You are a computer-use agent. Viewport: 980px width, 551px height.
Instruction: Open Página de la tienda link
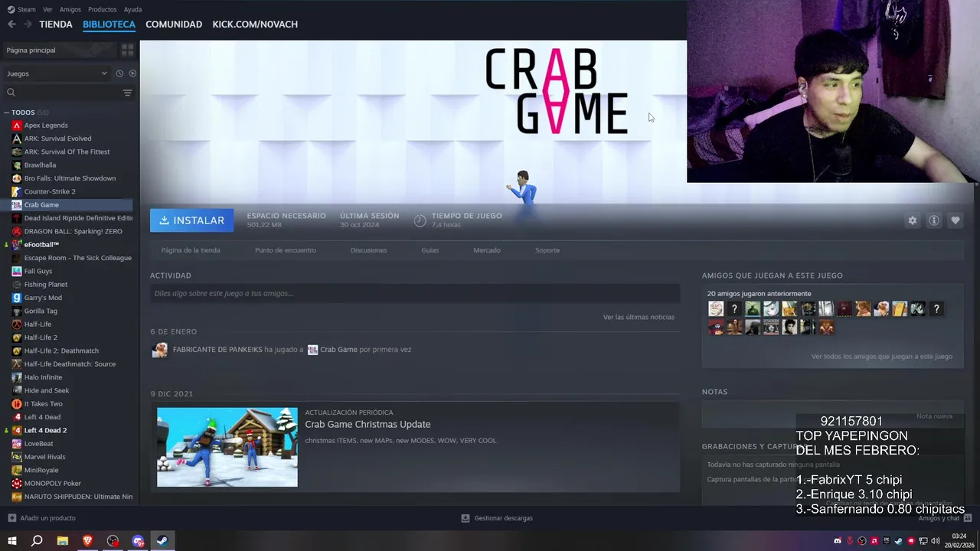pyautogui.click(x=191, y=250)
